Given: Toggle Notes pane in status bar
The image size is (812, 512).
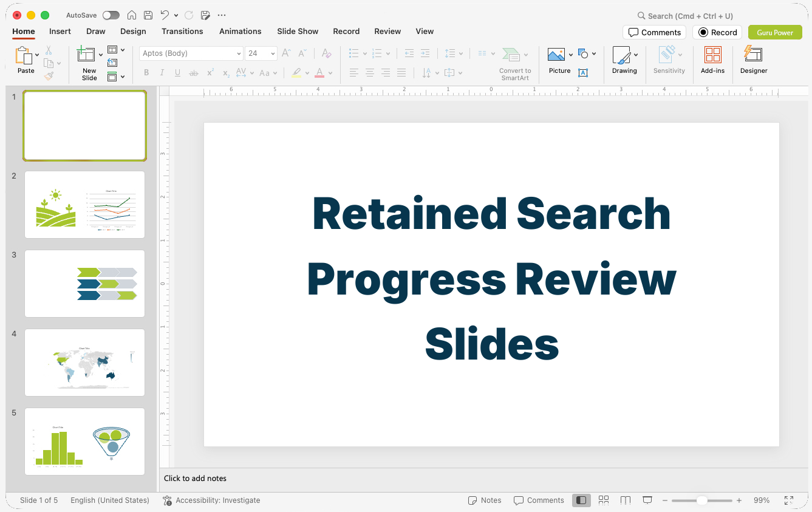Looking at the screenshot, I should coord(485,500).
